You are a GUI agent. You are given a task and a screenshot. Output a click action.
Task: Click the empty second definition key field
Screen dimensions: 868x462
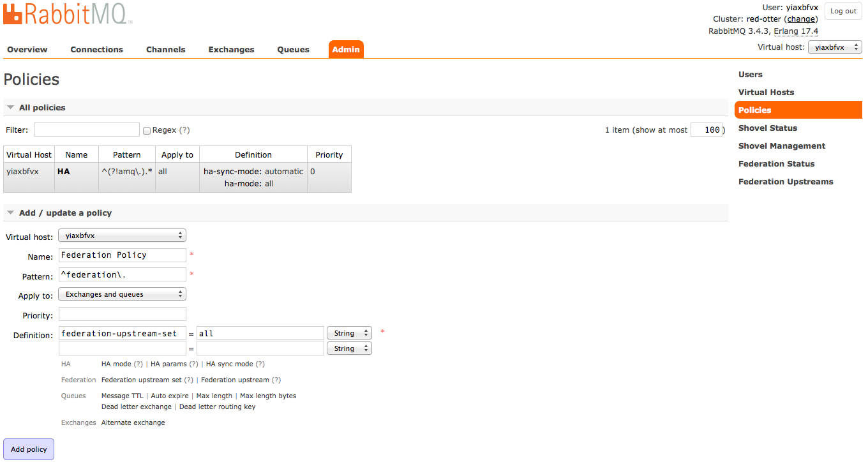click(x=122, y=348)
